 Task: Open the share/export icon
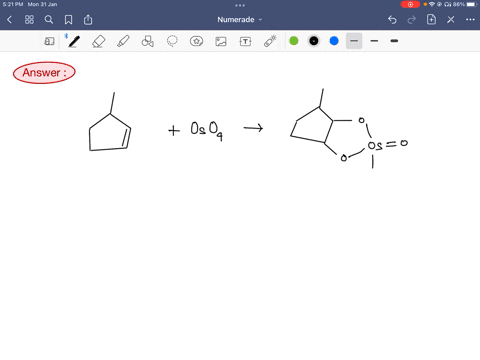pyautogui.click(x=88, y=20)
